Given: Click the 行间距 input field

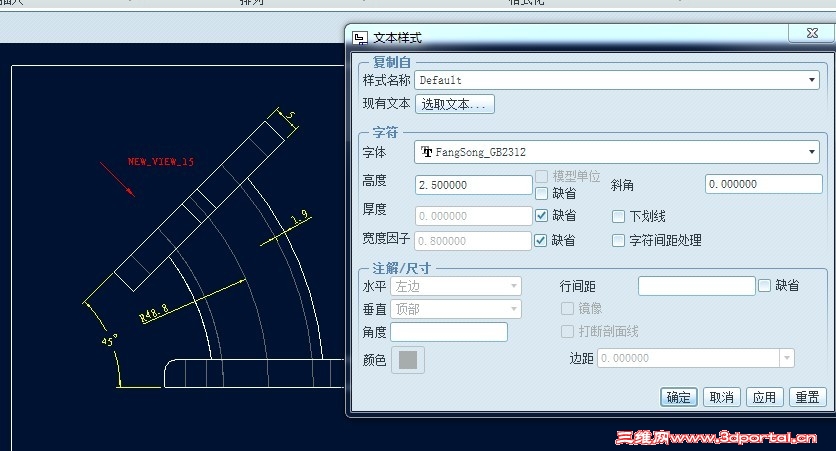Looking at the screenshot, I should pyautogui.click(x=697, y=286).
